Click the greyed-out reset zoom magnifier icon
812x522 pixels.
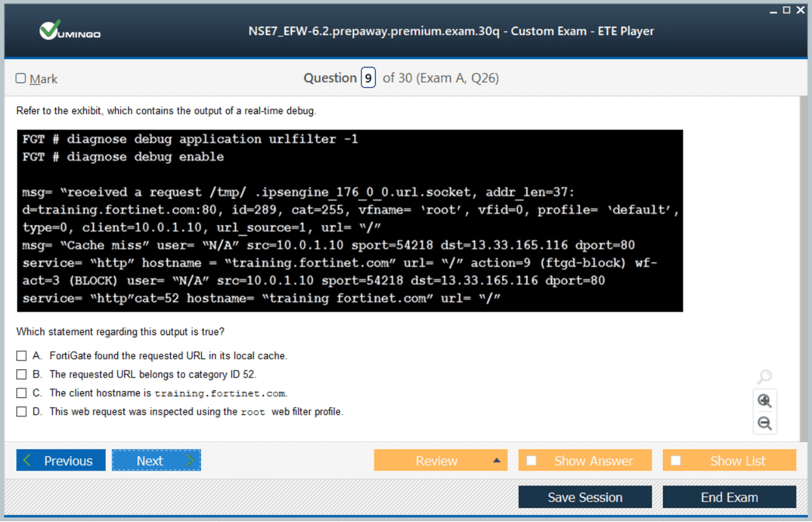[765, 377]
